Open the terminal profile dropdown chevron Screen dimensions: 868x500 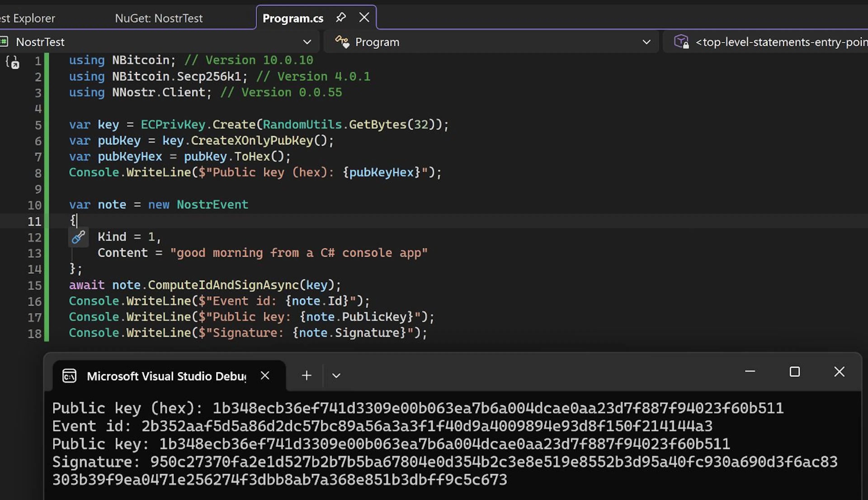[x=336, y=376]
